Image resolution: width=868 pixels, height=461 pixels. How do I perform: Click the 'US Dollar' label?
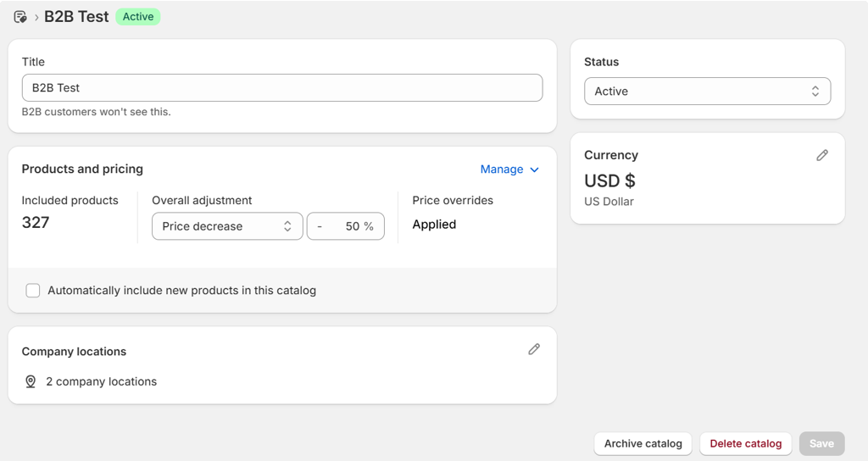tap(609, 202)
